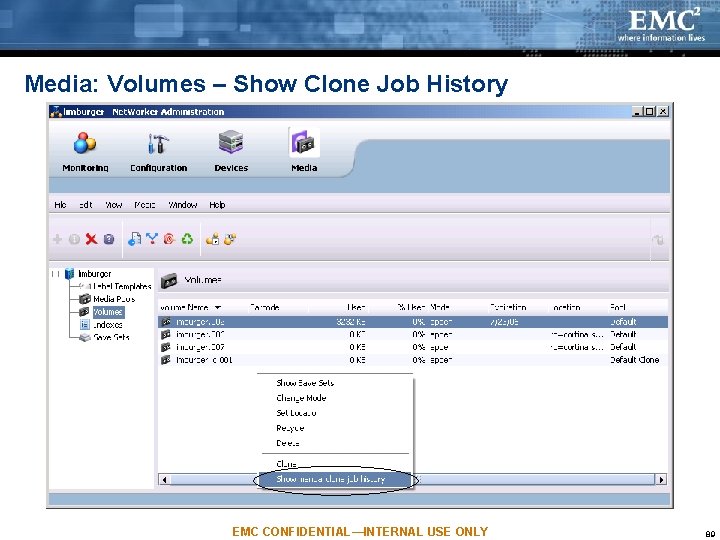The height and width of the screenshot is (540, 720).
Task: Open the View menu
Action: tap(113, 205)
